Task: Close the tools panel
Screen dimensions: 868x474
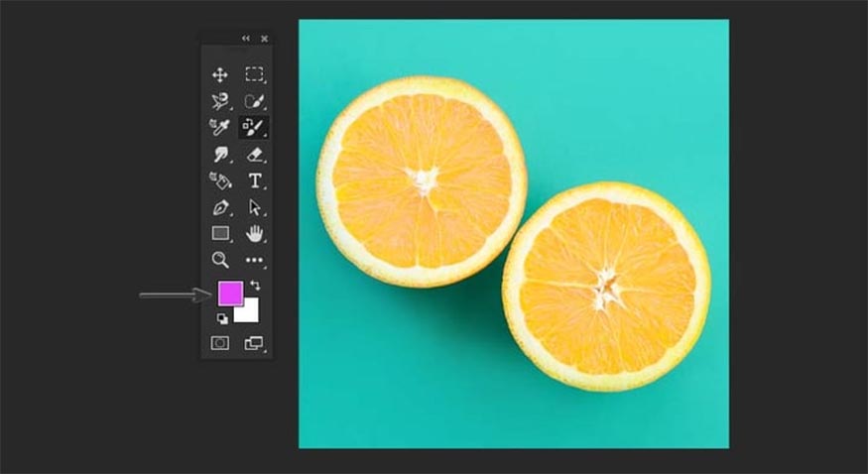Action: click(x=264, y=39)
